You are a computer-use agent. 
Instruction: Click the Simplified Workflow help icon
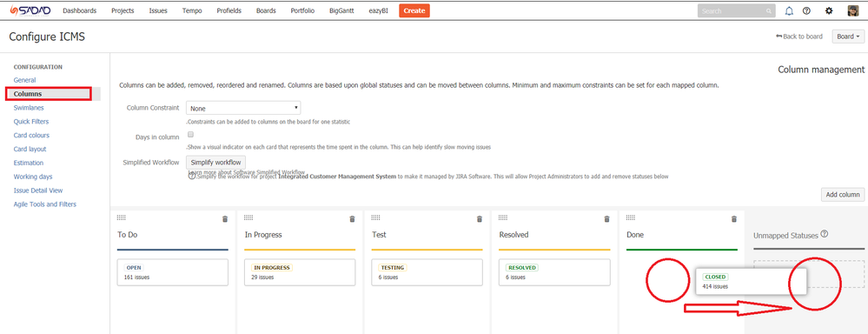click(192, 176)
